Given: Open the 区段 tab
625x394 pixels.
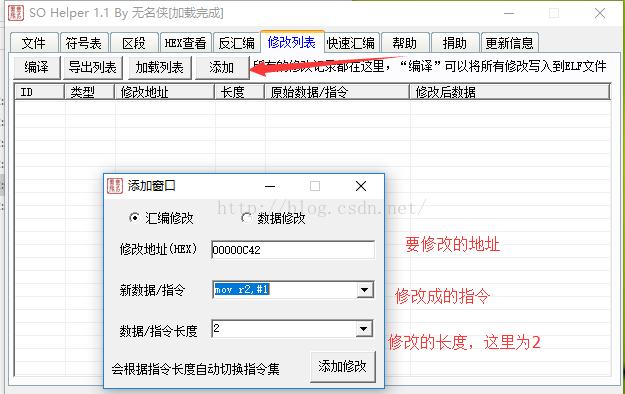Looking at the screenshot, I should (134, 43).
